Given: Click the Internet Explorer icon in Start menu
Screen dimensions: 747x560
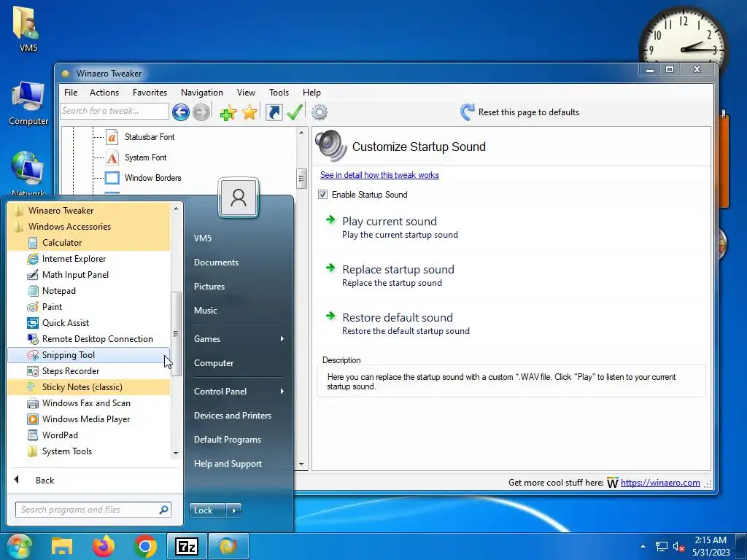Looking at the screenshot, I should click(32, 259).
